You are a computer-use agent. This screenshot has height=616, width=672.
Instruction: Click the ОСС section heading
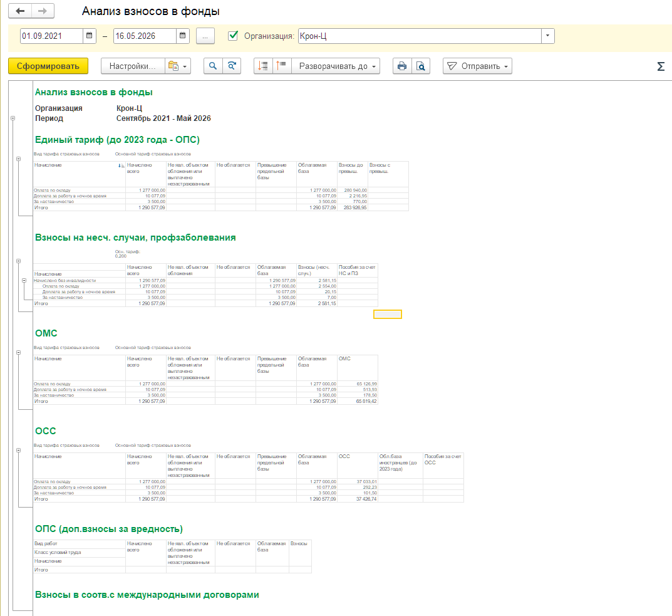click(x=46, y=431)
